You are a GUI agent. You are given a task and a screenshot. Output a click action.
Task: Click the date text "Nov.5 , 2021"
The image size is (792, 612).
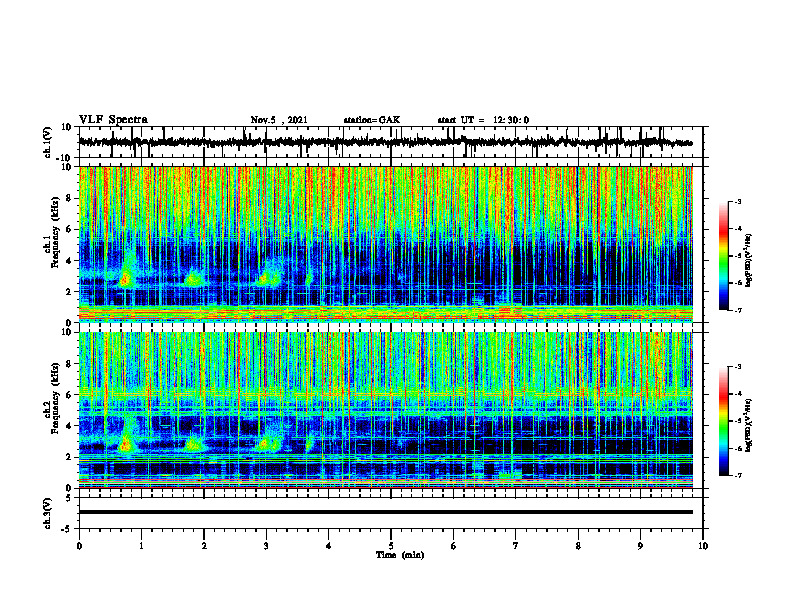pyautogui.click(x=279, y=120)
